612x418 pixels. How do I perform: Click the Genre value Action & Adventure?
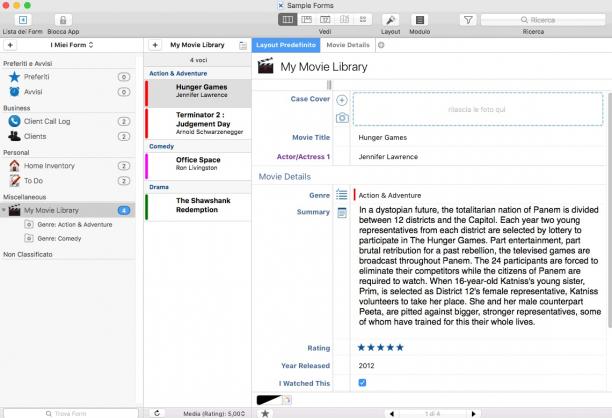tap(390, 195)
